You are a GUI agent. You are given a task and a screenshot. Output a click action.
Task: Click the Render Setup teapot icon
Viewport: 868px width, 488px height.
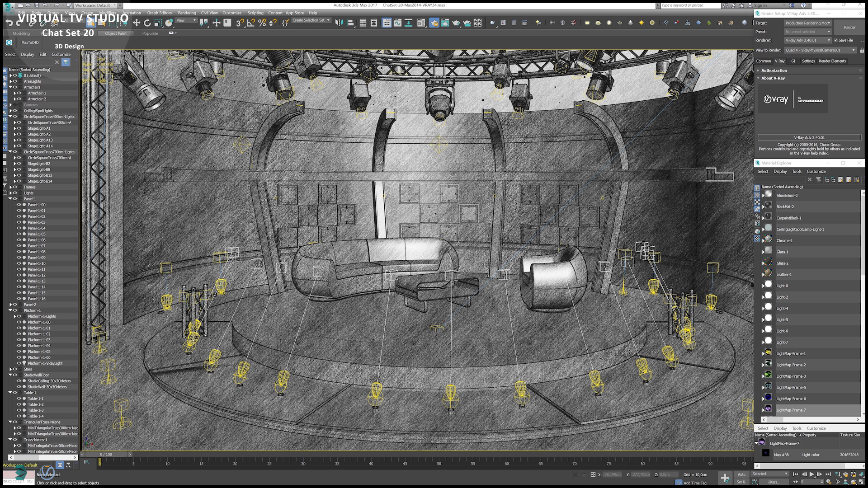[434, 23]
